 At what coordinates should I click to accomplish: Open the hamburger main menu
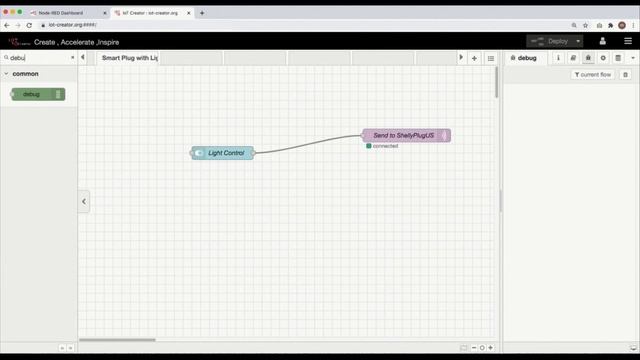(628, 41)
